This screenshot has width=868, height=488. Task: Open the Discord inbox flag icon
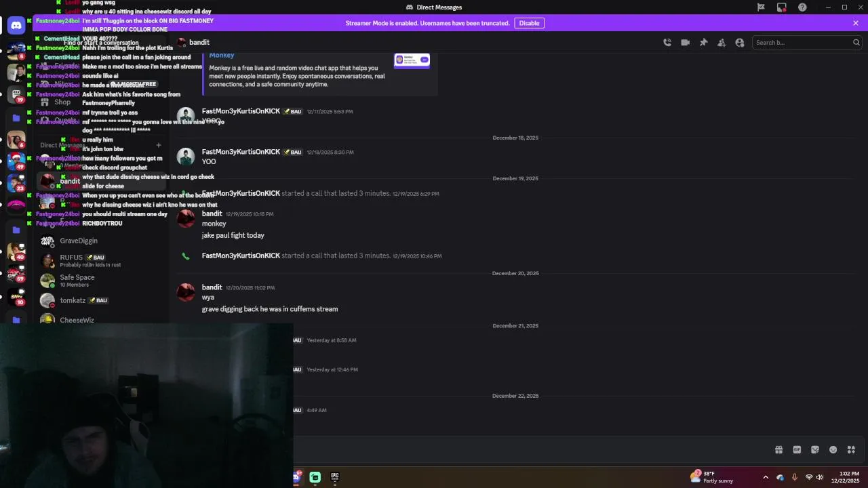(761, 7)
